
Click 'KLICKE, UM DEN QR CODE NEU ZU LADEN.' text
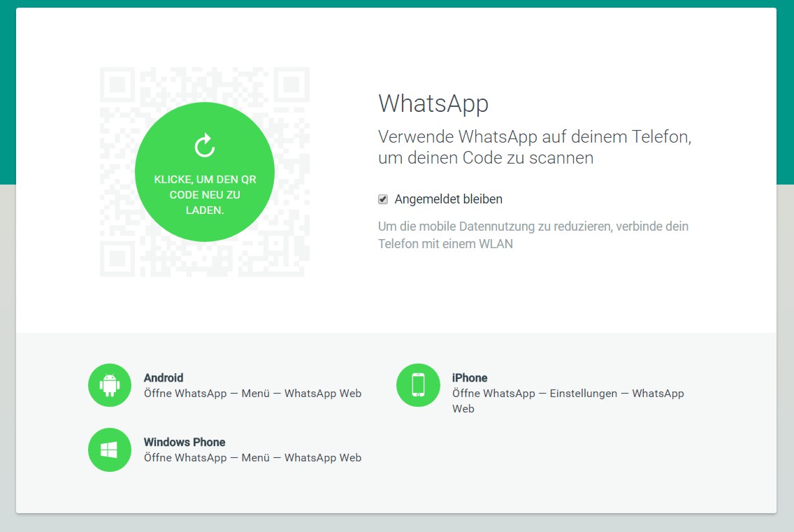coord(205,194)
